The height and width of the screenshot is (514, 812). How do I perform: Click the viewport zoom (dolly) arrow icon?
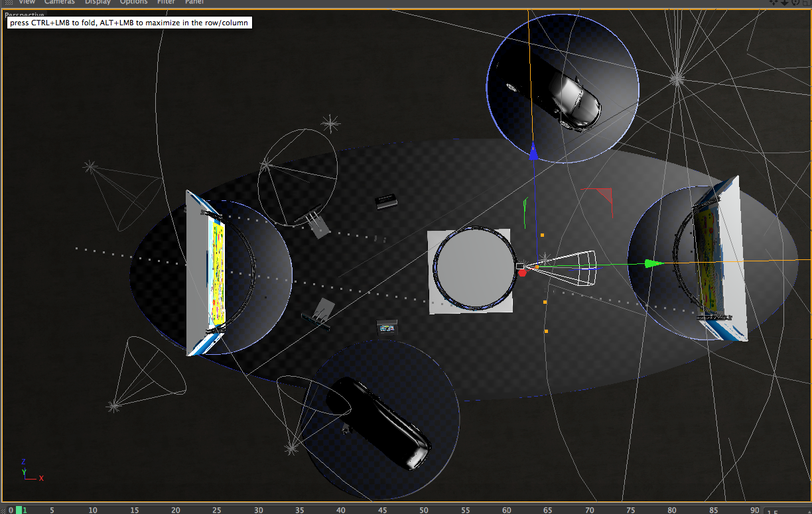tap(785, 3)
